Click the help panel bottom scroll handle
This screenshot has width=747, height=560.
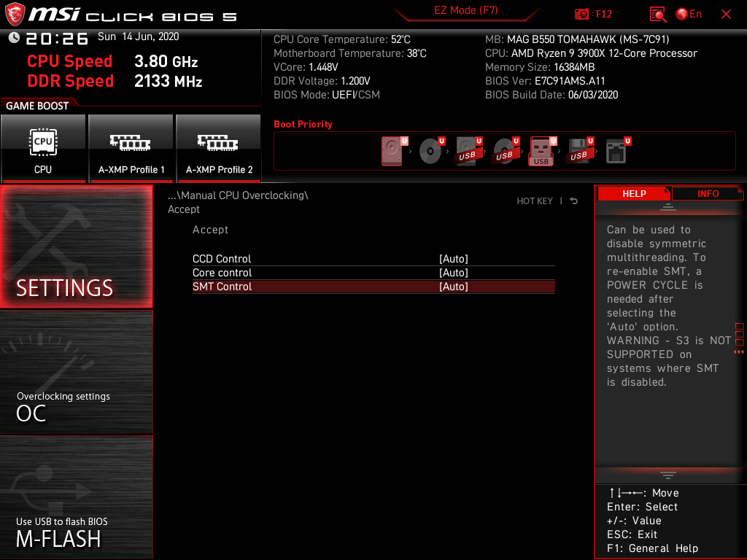(668, 475)
